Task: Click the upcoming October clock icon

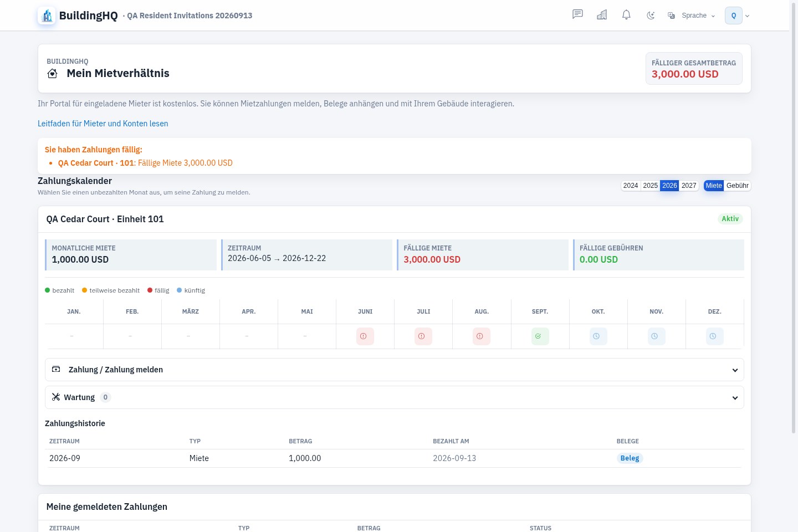Action: pyautogui.click(x=598, y=336)
